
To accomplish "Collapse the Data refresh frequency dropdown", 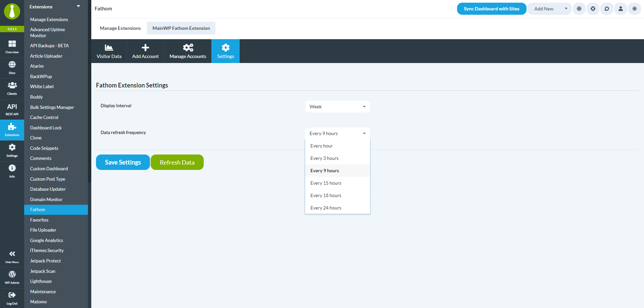I will coord(338,133).
